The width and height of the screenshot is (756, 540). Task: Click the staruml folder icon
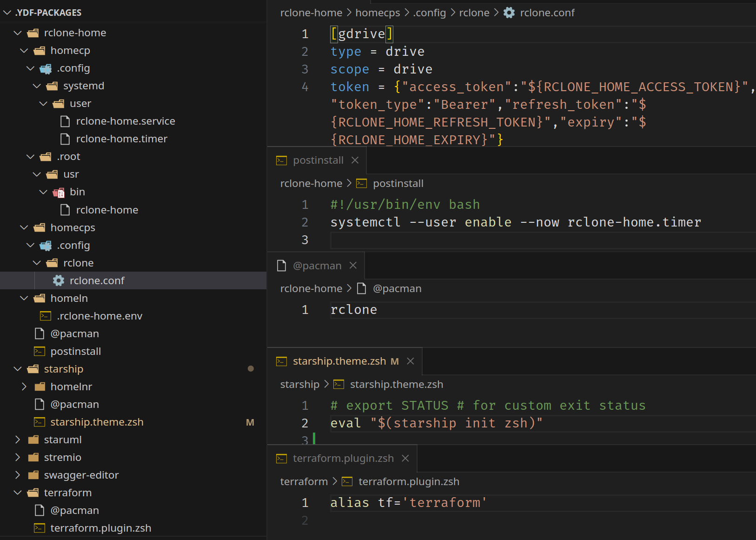(33, 440)
